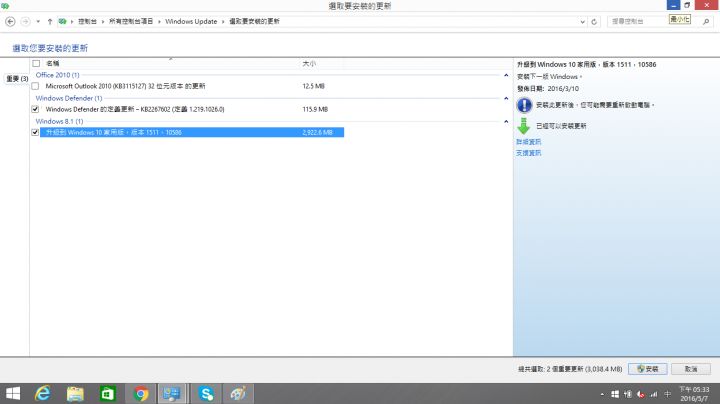Viewport: 720px width, 404px height.
Task: Click the green download arrow icon
Action: 523,126
